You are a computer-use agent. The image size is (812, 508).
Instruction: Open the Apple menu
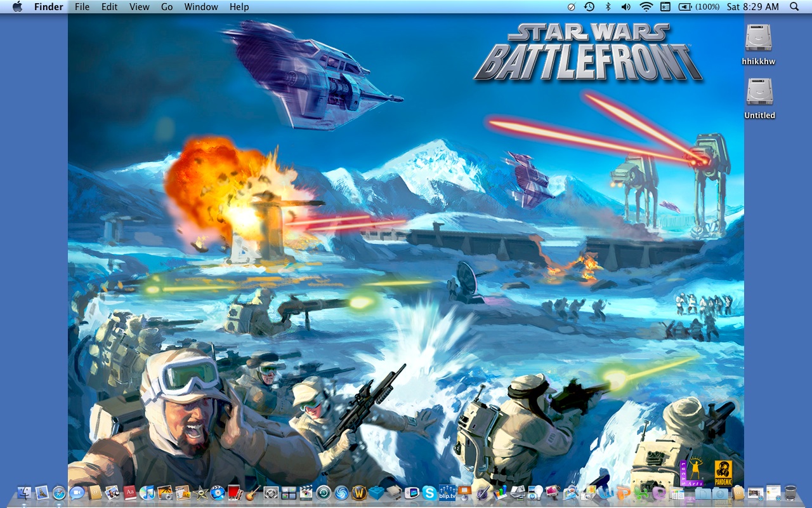(17, 7)
